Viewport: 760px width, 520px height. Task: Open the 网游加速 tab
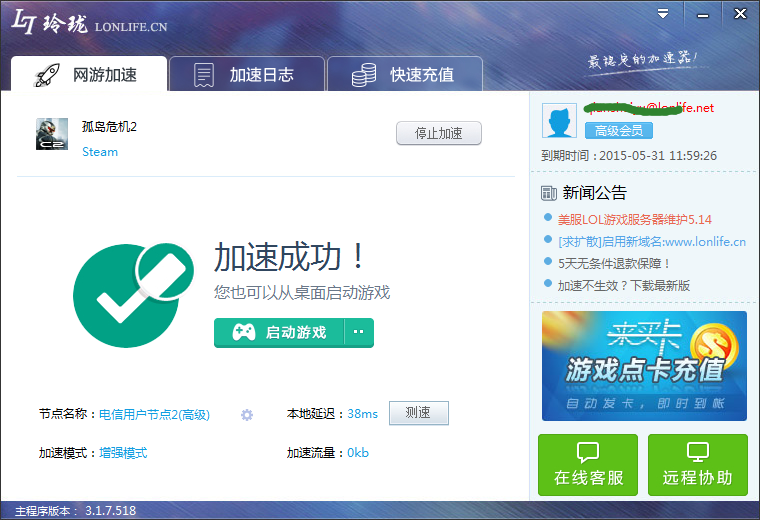[89, 74]
